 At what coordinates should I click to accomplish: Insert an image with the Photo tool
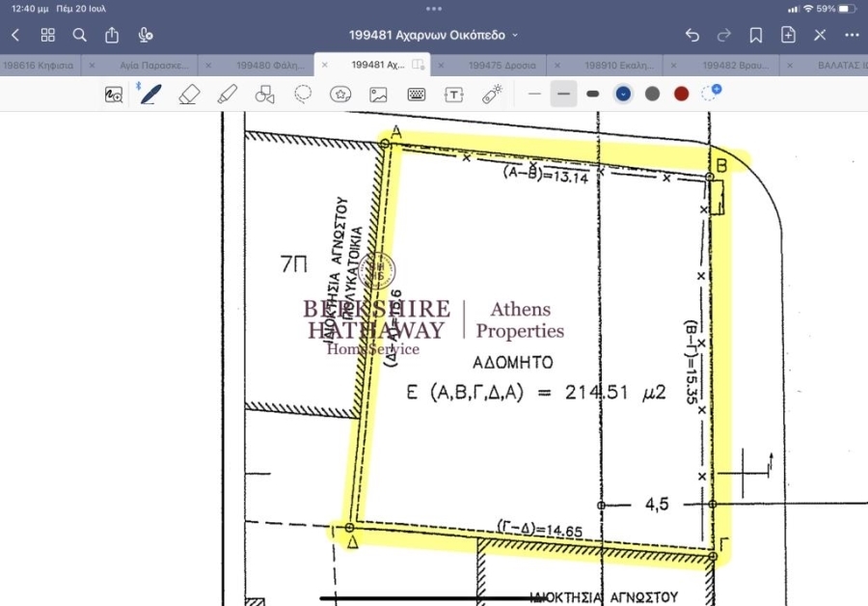pyautogui.click(x=378, y=94)
